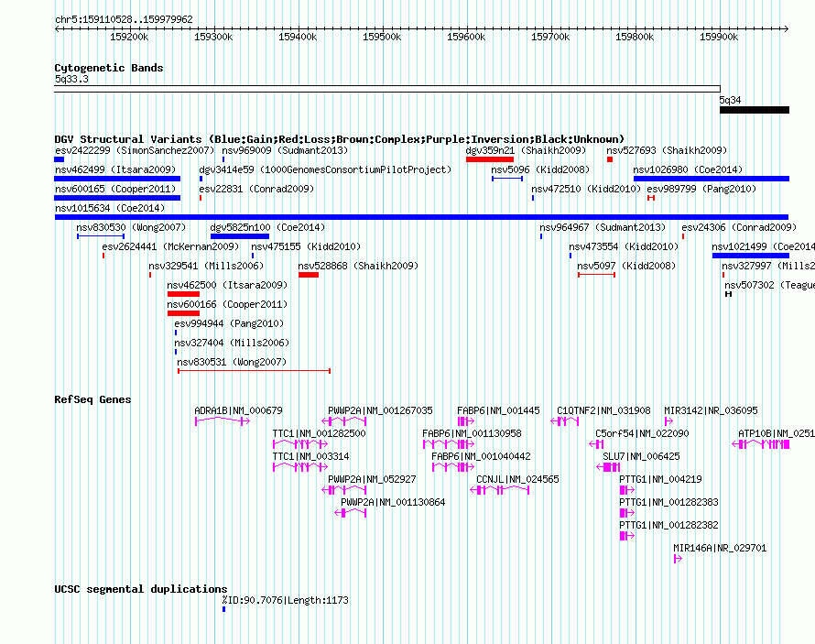The height and width of the screenshot is (644, 815).
Task: Click the esv989799 small red glyph
Action: [651, 198]
